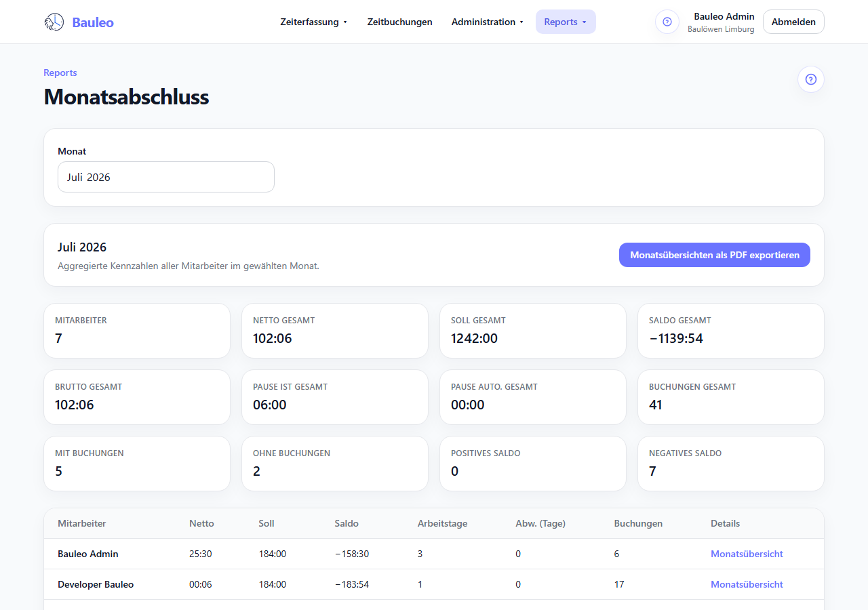Click the Soll column header
The width and height of the screenshot is (868, 610).
[267, 523]
